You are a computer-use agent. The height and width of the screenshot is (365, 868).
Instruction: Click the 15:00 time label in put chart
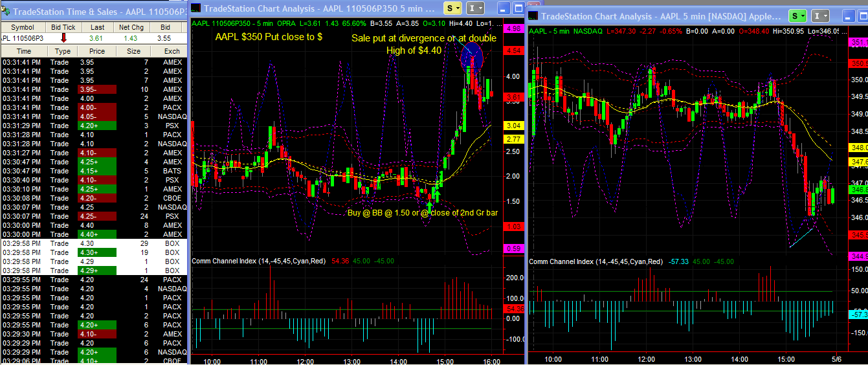(445, 361)
